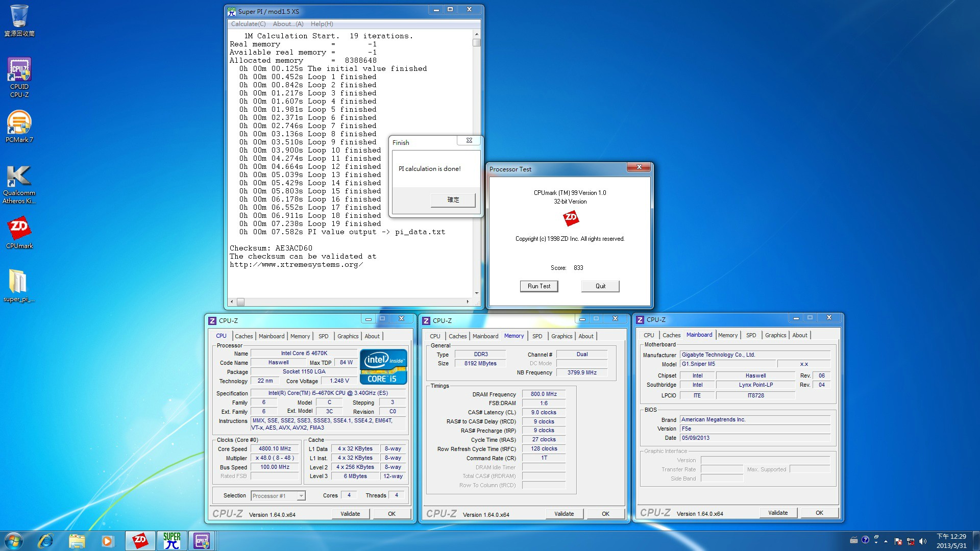Viewport: 980px width, 551px height.
Task: Open Graphics tab in left CPU-Z
Action: point(348,336)
